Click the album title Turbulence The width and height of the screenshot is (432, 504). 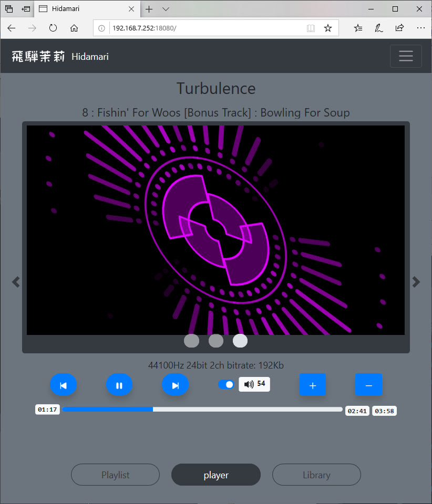tap(216, 88)
